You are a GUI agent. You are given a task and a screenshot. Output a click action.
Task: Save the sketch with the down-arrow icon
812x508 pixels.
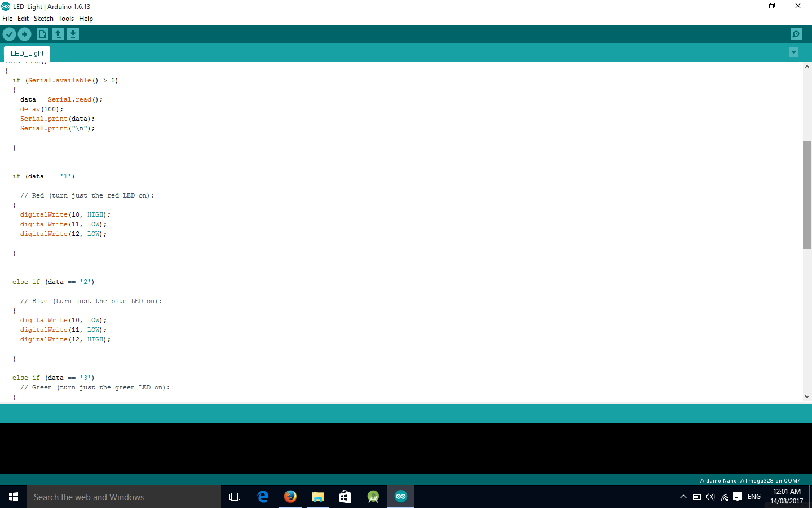pos(73,34)
